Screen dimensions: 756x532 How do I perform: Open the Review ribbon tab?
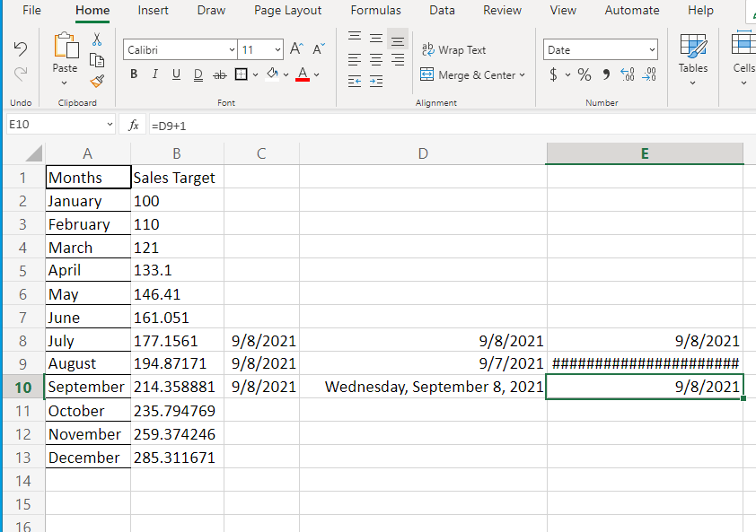tap(502, 10)
